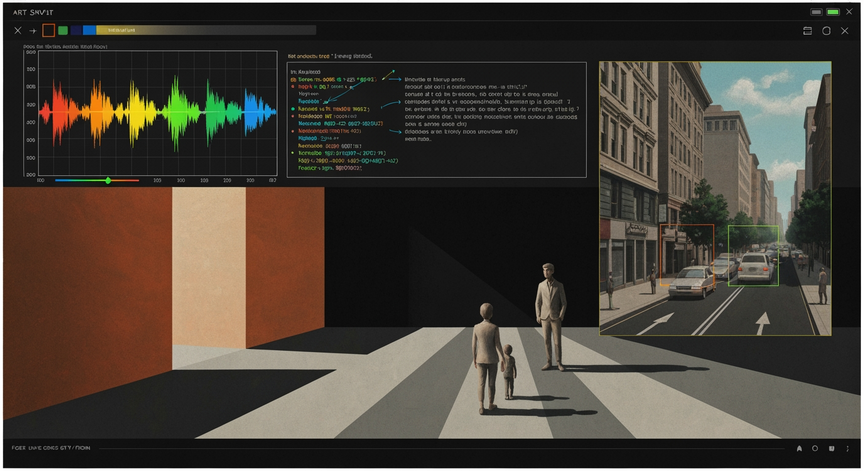Open the city street image preview
The height and width of the screenshot is (471, 864).
[x=715, y=198]
